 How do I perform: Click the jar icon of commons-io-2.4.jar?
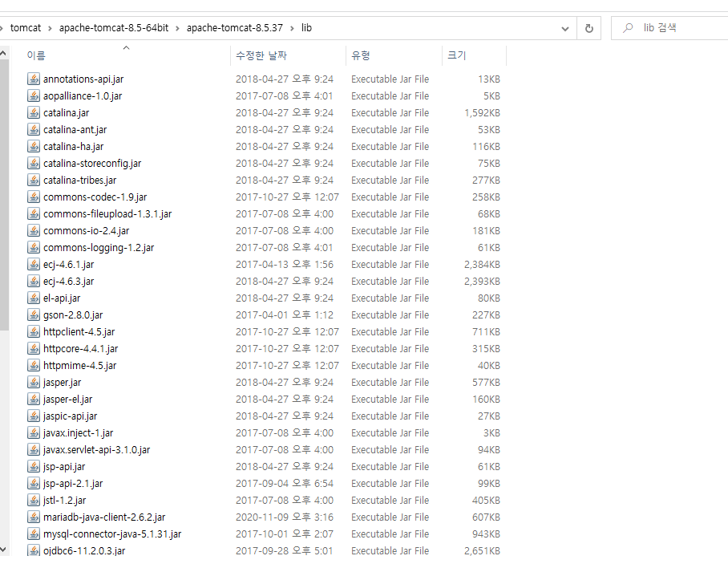point(34,230)
